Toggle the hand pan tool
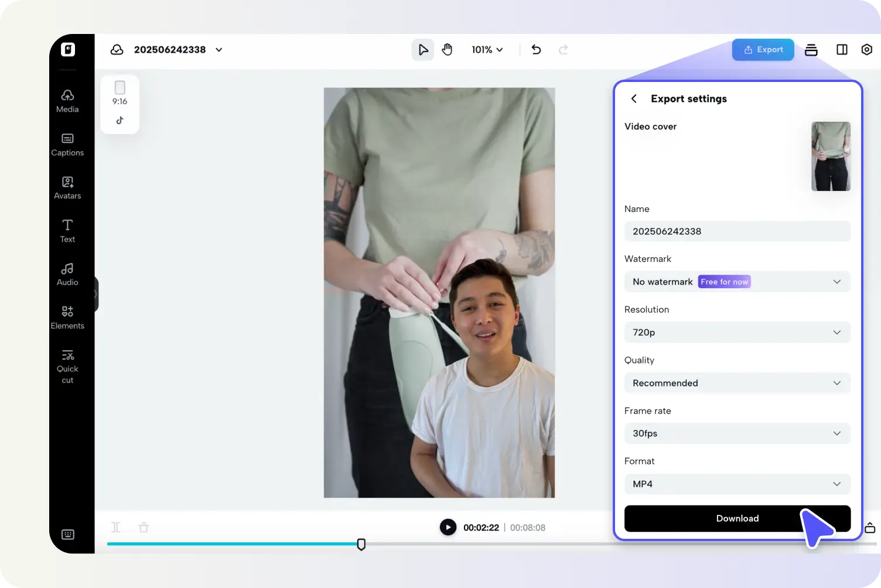Viewport: 881px width, 588px height. tap(447, 49)
